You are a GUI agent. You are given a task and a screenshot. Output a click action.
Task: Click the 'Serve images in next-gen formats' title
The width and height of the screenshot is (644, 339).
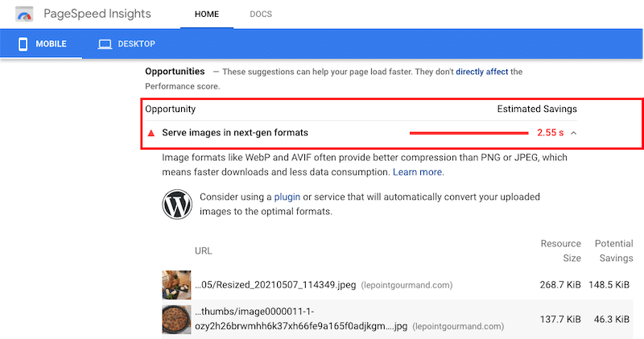pyautogui.click(x=235, y=133)
